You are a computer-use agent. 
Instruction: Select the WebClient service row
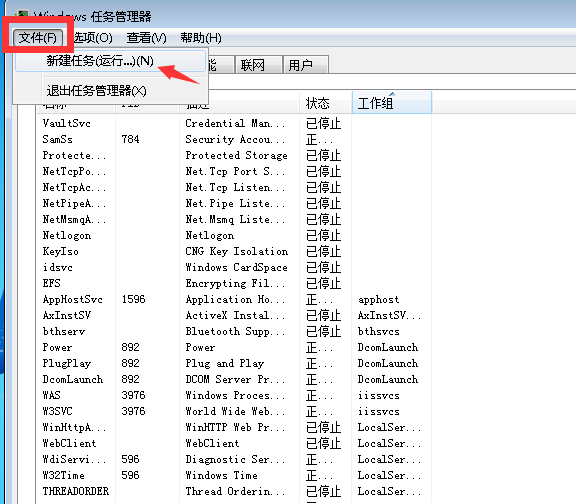tap(234, 443)
